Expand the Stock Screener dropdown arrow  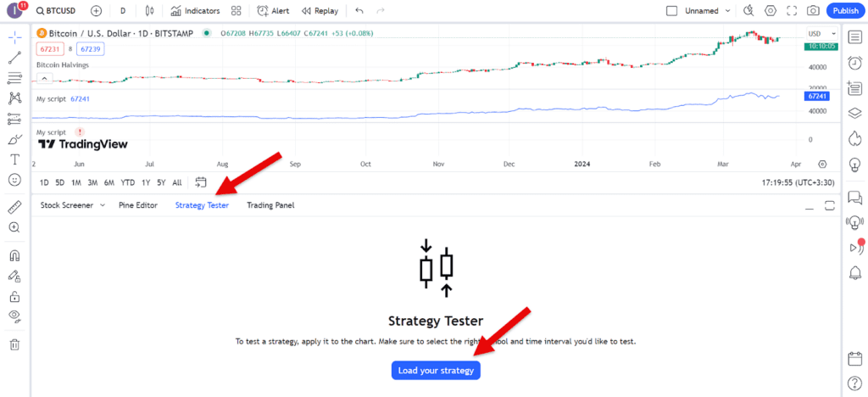coord(103,205)
